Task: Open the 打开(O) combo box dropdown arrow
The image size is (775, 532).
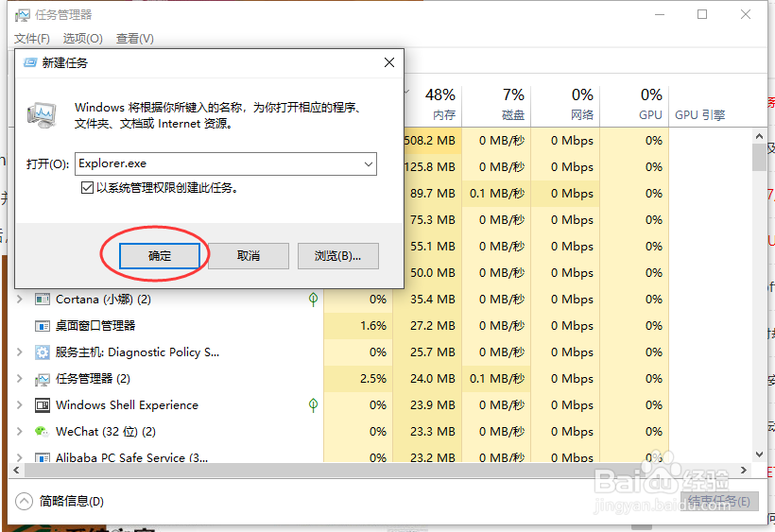Action: [369, 164]
